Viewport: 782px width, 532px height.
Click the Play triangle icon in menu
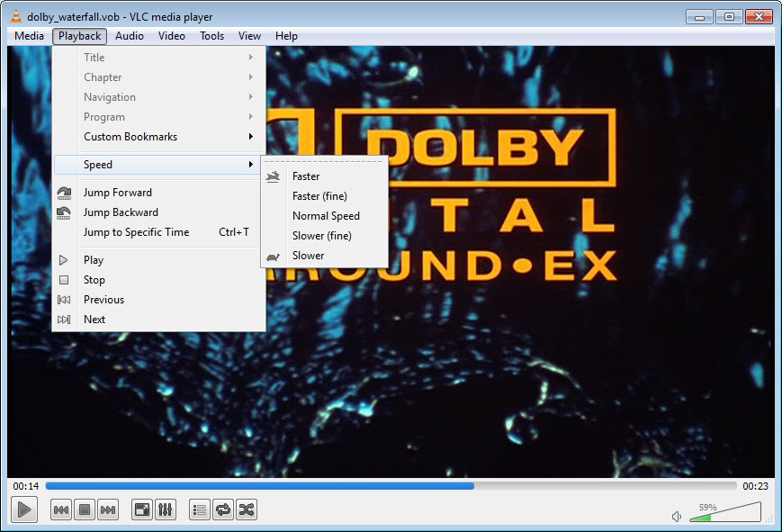click(x=63, y=260)
